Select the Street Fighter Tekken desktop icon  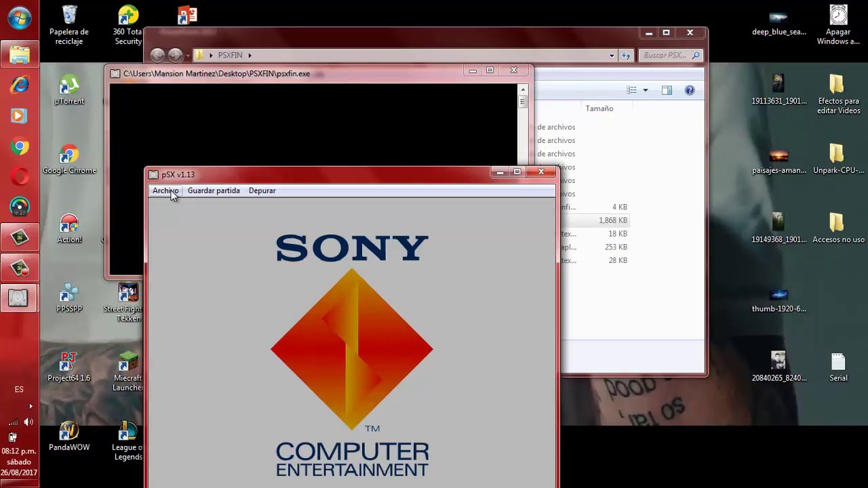pos(123,302)
